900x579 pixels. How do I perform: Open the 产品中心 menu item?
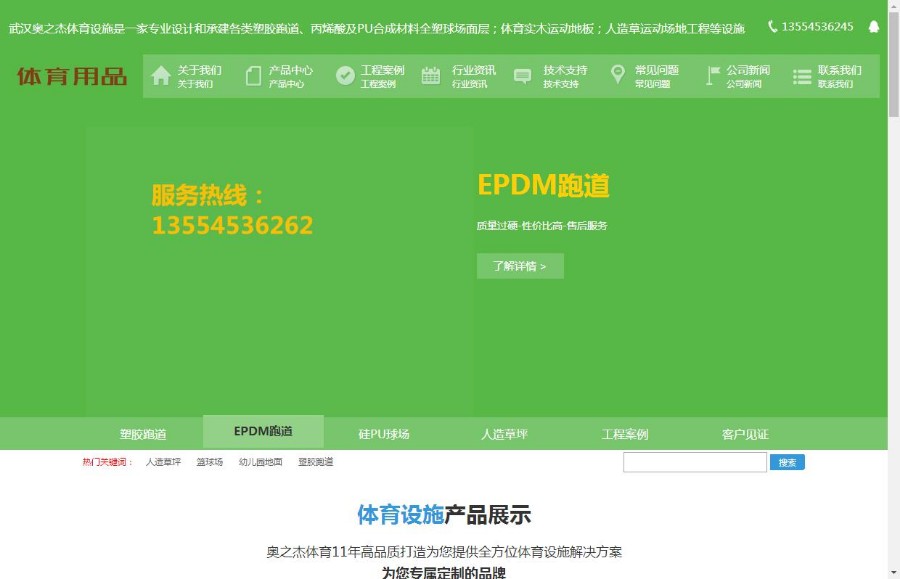point(290,76)
